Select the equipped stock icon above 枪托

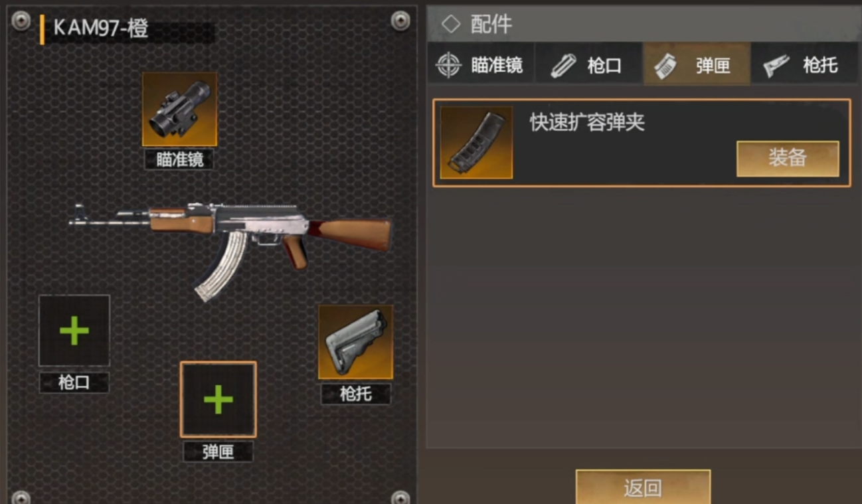coord(355,342)
